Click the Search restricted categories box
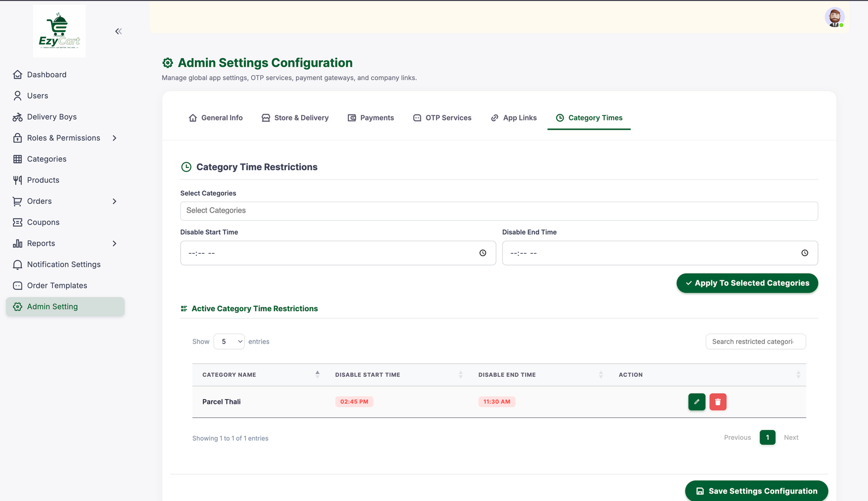The width and height of the screenshot is (868, 501). click(x=756, y=342)
